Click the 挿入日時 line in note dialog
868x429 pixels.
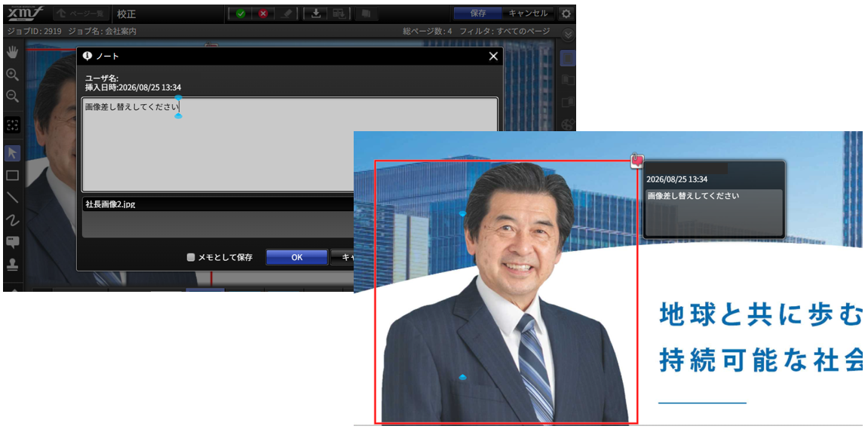pyautogui.click(x=133, y=87)
